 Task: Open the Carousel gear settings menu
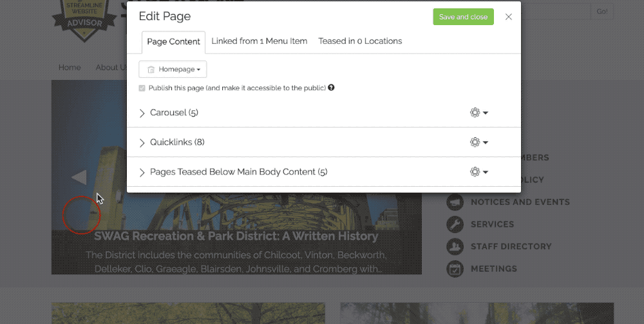click(479, 113)
